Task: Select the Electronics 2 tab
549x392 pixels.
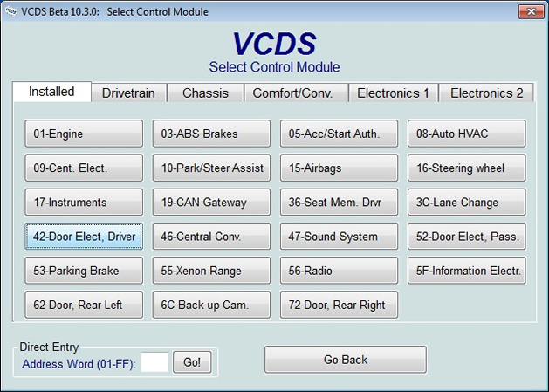Action: pos(486,93)
